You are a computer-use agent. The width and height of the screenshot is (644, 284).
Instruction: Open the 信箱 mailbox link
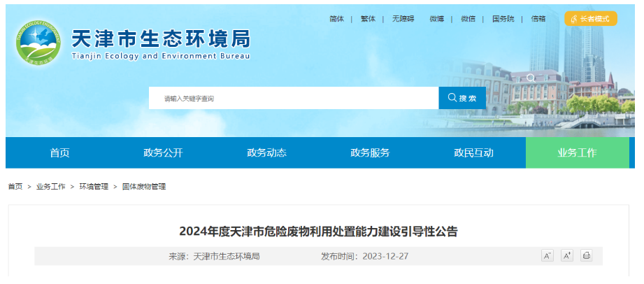tap(538, 19)
